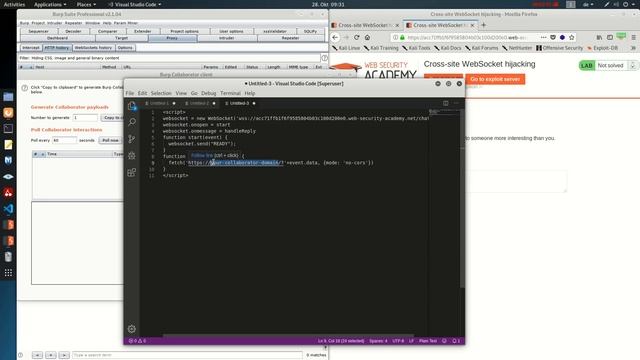Click Copy to clipboard in Collaborator client
Image resolution: width=640 pixels, height=360 pixels.
click(x=112, y=118)
